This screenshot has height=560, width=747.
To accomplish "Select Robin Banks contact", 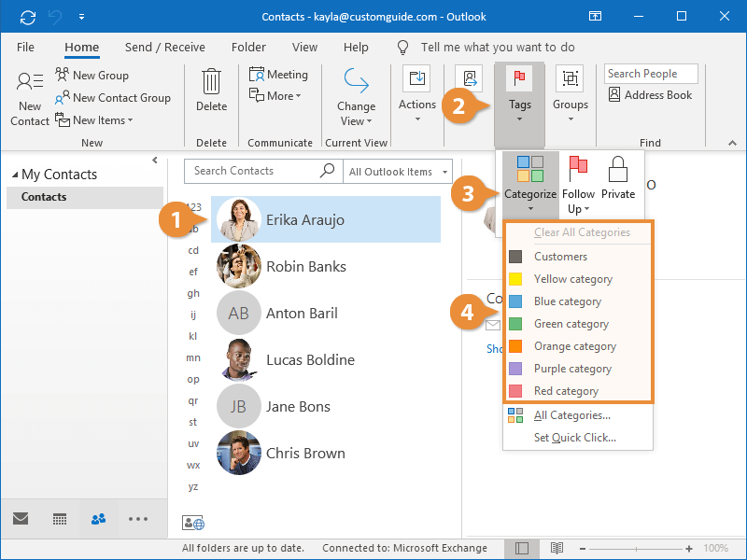I will [326, 266].
